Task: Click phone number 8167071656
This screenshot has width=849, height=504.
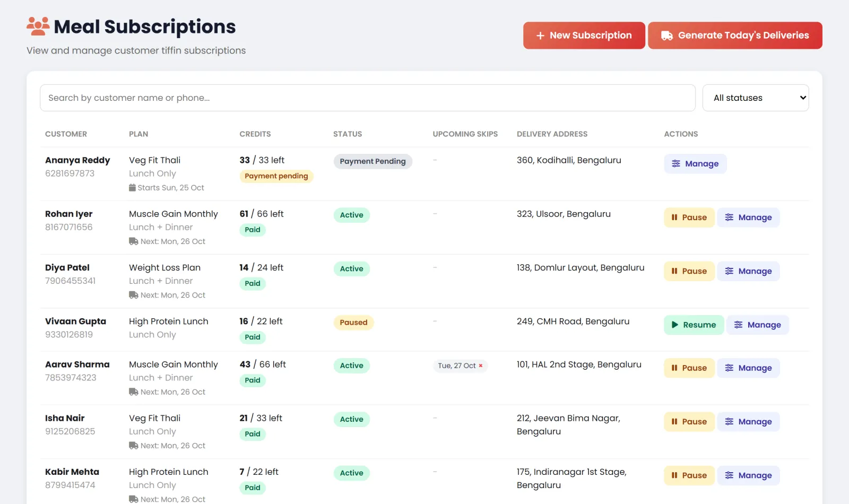Action: click(68, 227)
